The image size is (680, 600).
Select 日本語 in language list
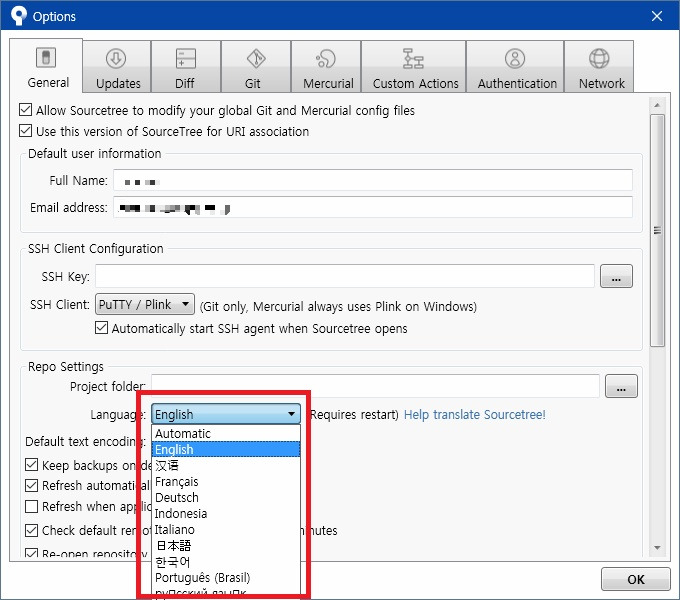(x=226, y=545)
